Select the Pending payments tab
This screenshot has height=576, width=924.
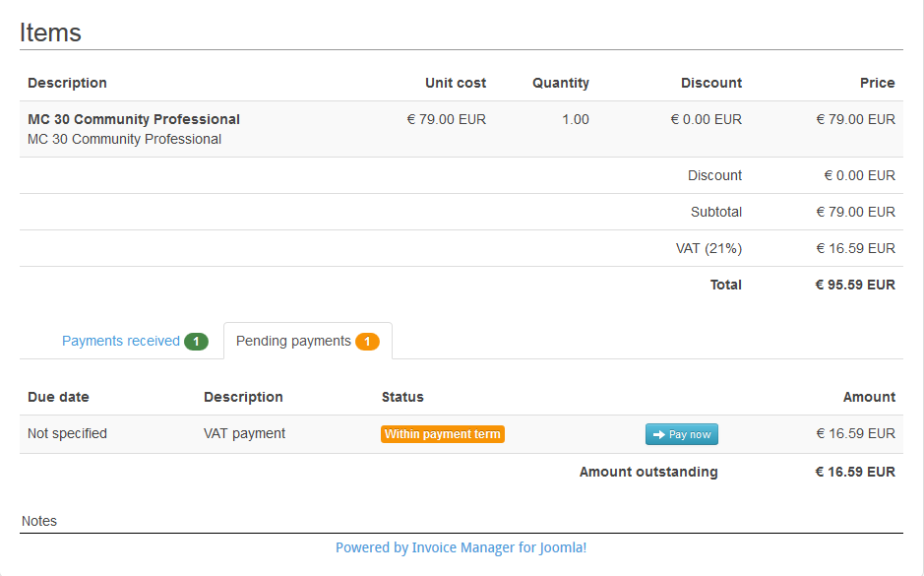(x=293, y=341)
